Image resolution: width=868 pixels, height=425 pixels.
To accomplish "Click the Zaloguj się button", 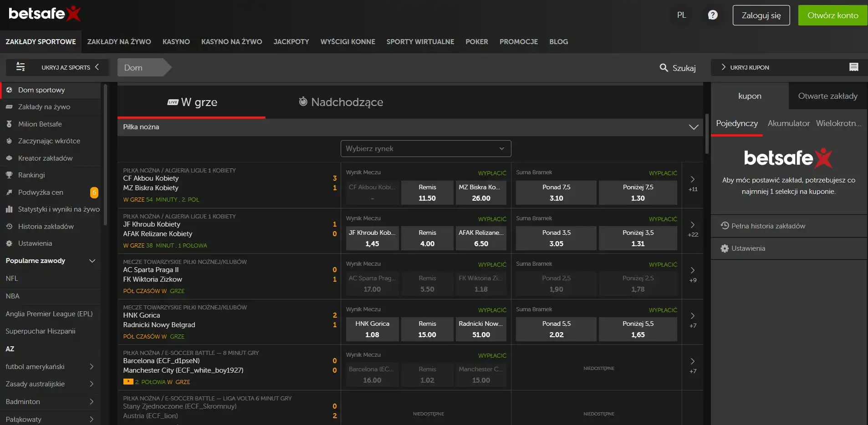I will [761, 15].
